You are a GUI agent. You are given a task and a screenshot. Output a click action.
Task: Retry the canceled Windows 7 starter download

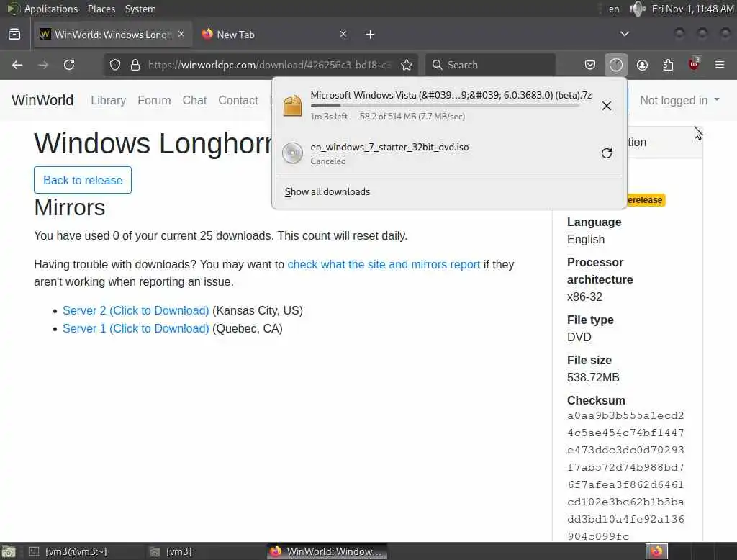(x=607, y=153)
